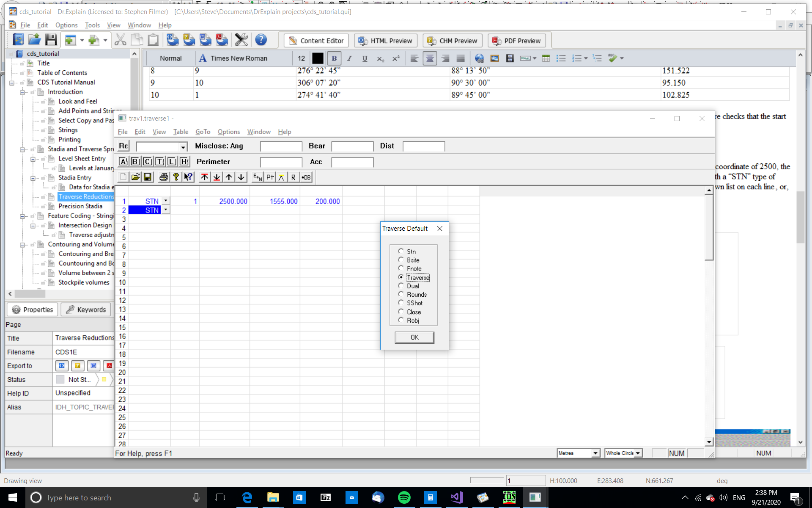The image size is (812, 508).
Task: Click the E+N coordinates toolbar icon
Action: pyautogui.click(x=257, y=177)
